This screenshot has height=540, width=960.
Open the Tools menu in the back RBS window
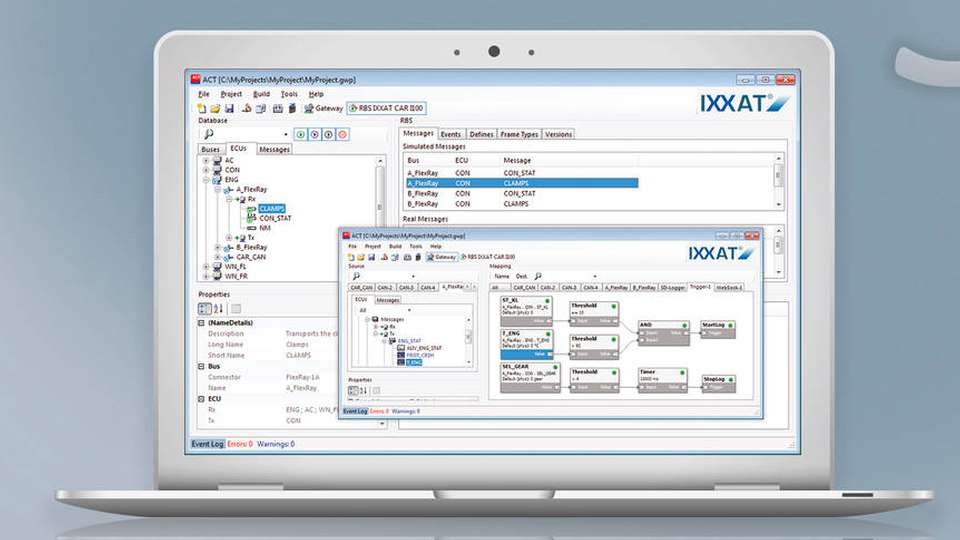click(x=289, y=94)
